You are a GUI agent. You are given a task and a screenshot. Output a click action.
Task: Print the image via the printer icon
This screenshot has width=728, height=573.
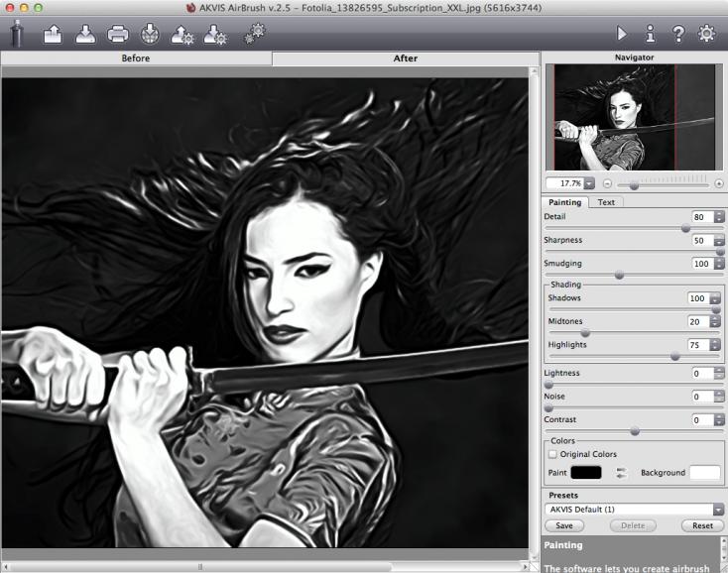[x=118, y=35]
